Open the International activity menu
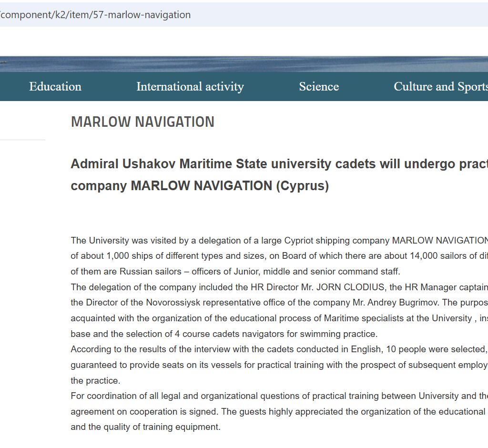 click(x=190, y=87)
